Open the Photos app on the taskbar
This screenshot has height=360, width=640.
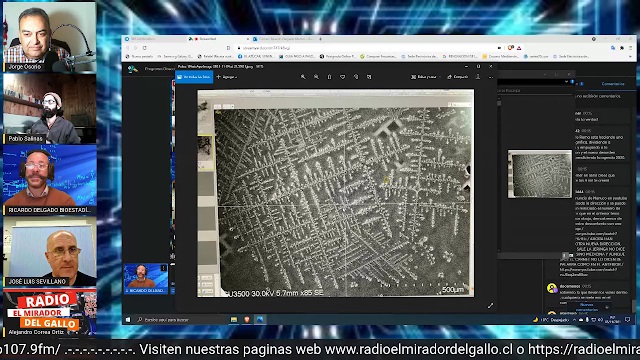pyautogui.click(x=260, y=320)
